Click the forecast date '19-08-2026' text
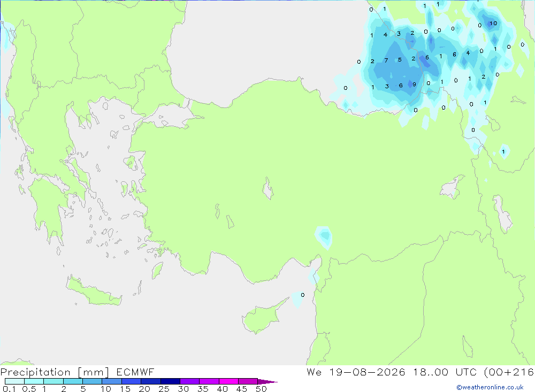This screenshot has height=392, width=535. 367,372
